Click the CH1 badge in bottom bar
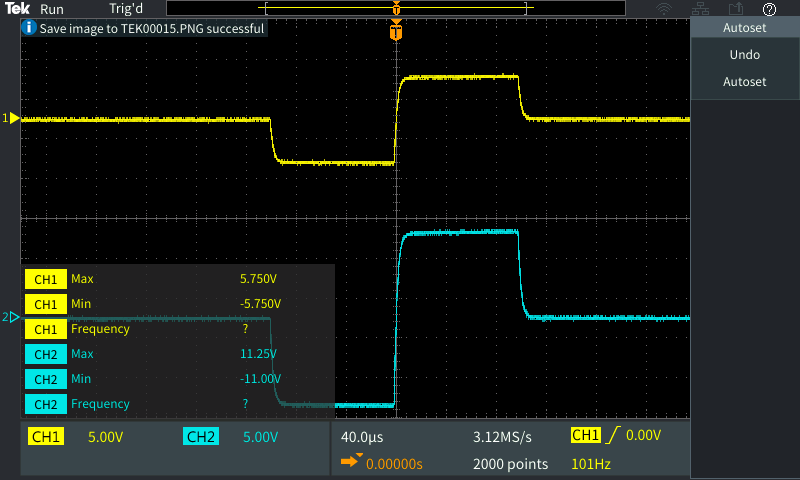The height and width of the screenshot is (480, 800). coord(46,437)
